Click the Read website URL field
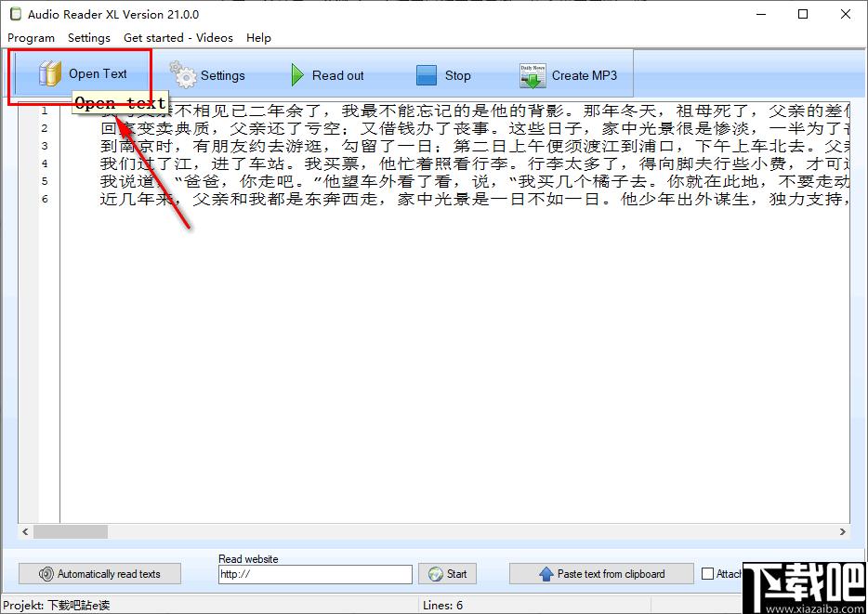 [x=315, y=574]
